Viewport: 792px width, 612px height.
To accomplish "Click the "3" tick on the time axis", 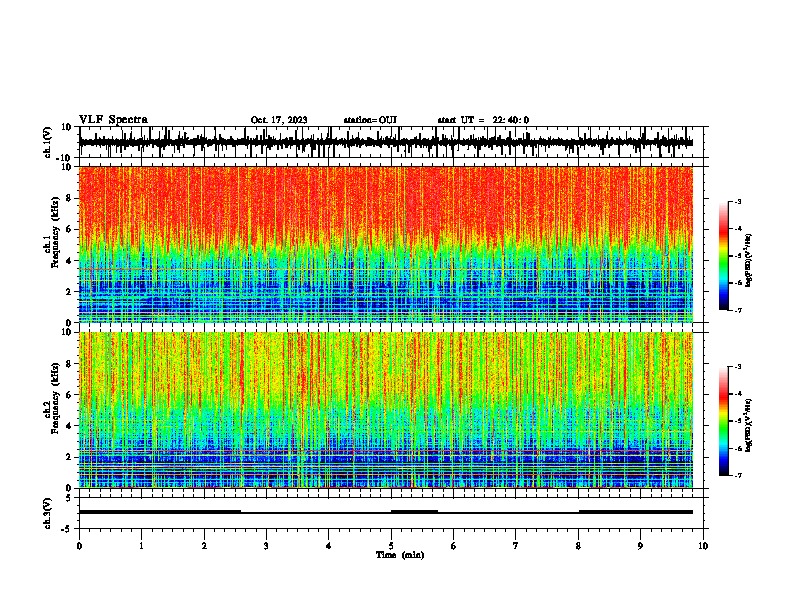I will pos(266,546).
